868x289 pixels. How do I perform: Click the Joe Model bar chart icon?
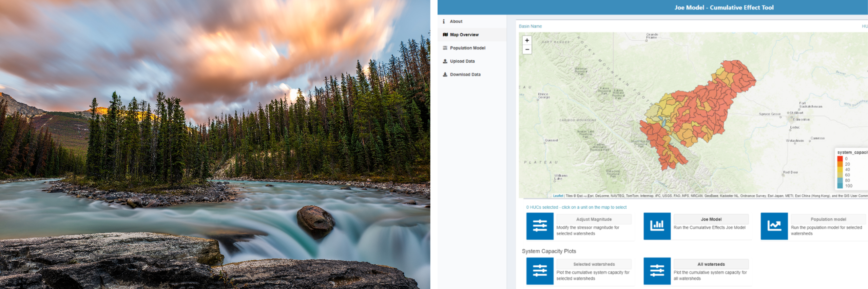pos(657,226)
